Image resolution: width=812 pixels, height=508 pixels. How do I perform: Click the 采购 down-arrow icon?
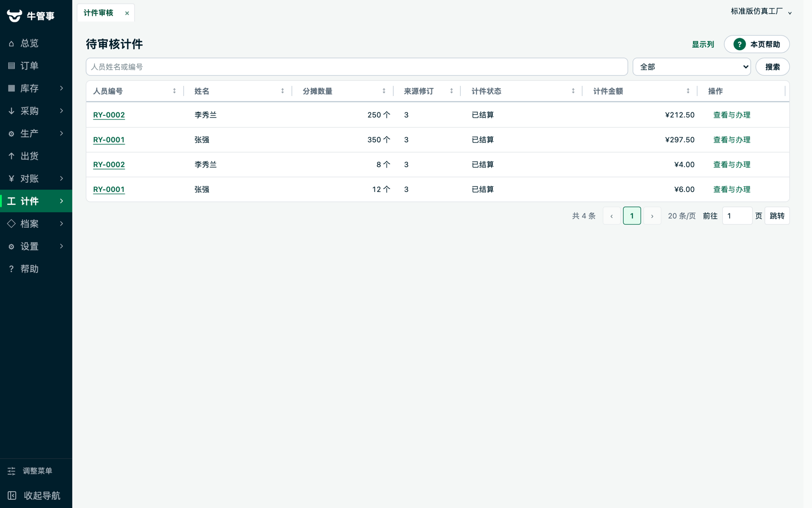pyautogui.click(x=11, y=111)
